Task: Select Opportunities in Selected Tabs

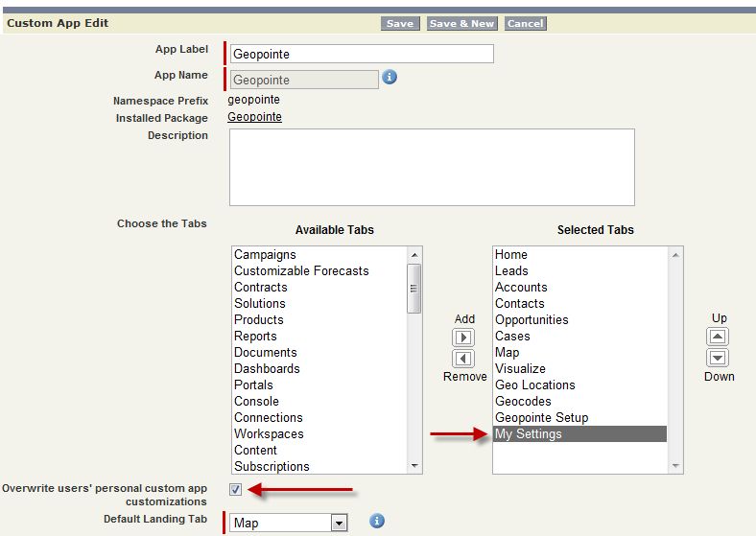Action: pos(580,320)
